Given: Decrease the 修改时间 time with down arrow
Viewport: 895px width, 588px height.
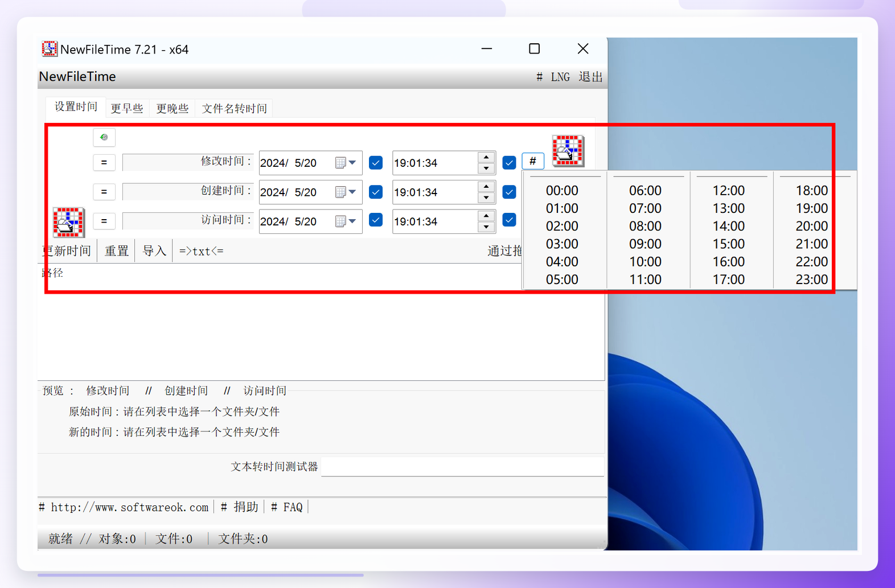Looking at the screenshot, I should [486, 168].
